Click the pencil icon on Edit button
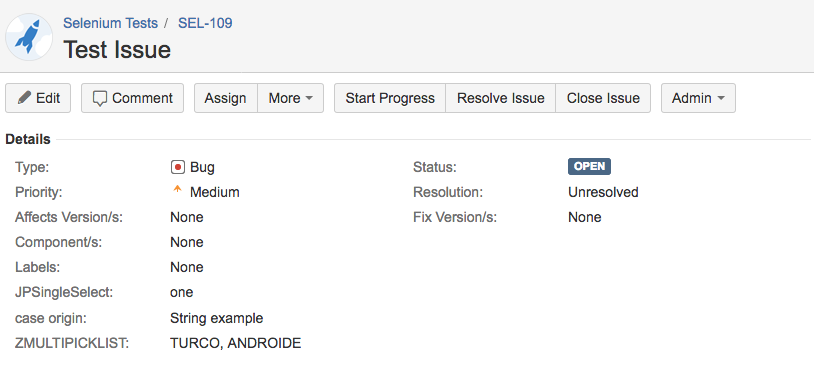This screenshot has height=381, width=814. [x=24, y=98]
